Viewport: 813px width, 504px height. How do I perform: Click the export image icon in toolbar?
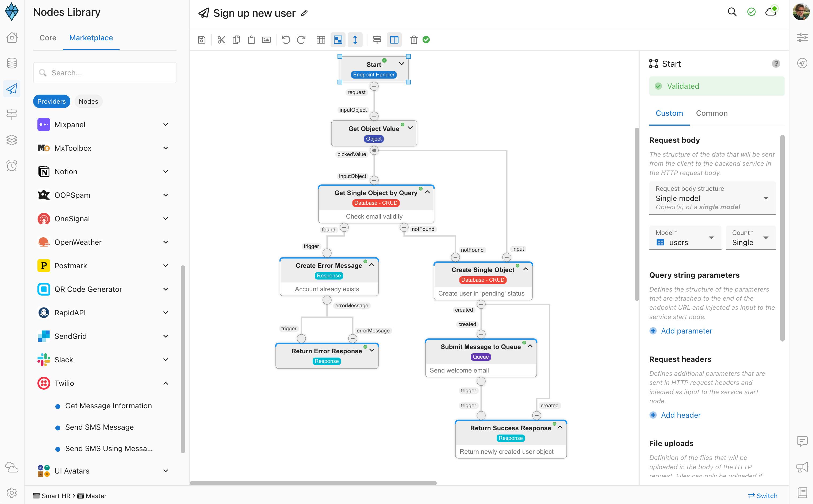click(x=266, y=40)
